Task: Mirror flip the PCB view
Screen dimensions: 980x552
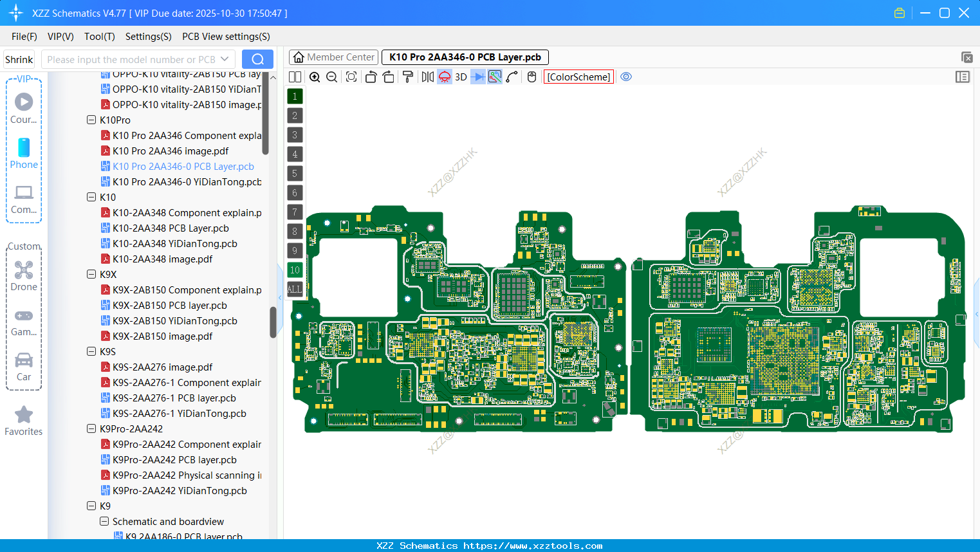Action: 427,77
